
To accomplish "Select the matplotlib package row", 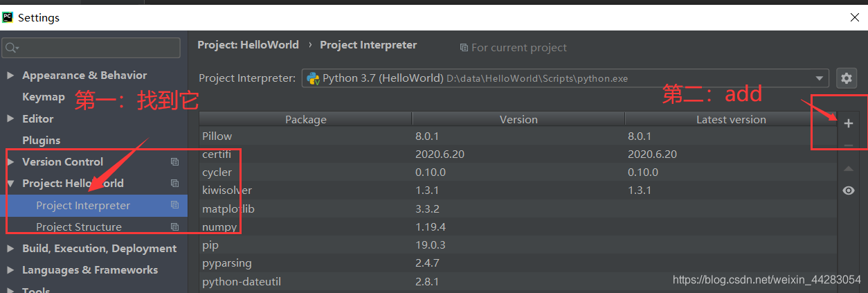I will (518, 208).
